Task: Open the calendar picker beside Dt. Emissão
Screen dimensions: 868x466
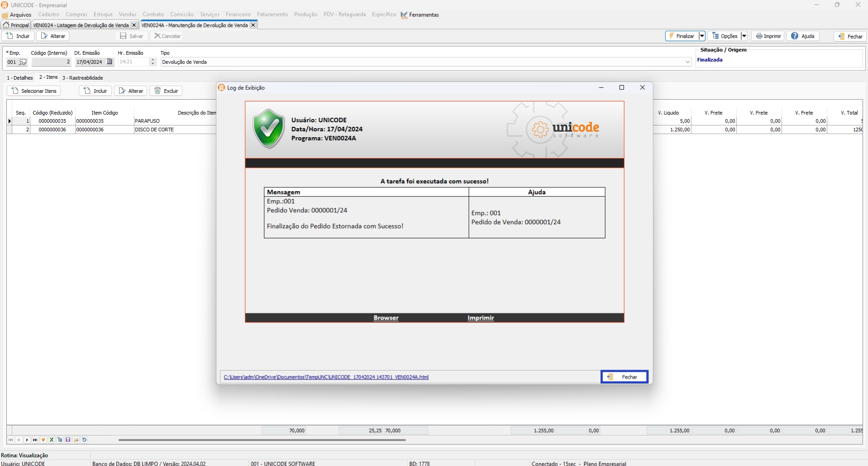Action: 109,62
